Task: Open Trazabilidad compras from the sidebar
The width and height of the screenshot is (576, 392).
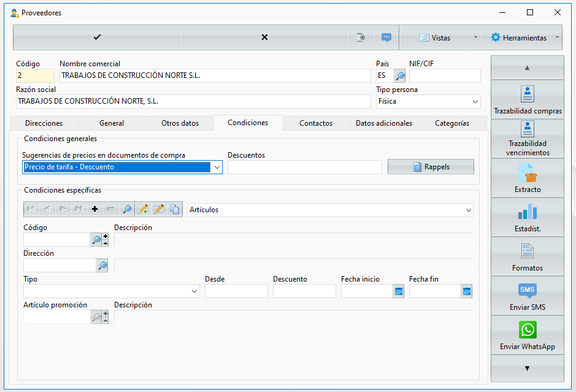Action: click(527, 99)
